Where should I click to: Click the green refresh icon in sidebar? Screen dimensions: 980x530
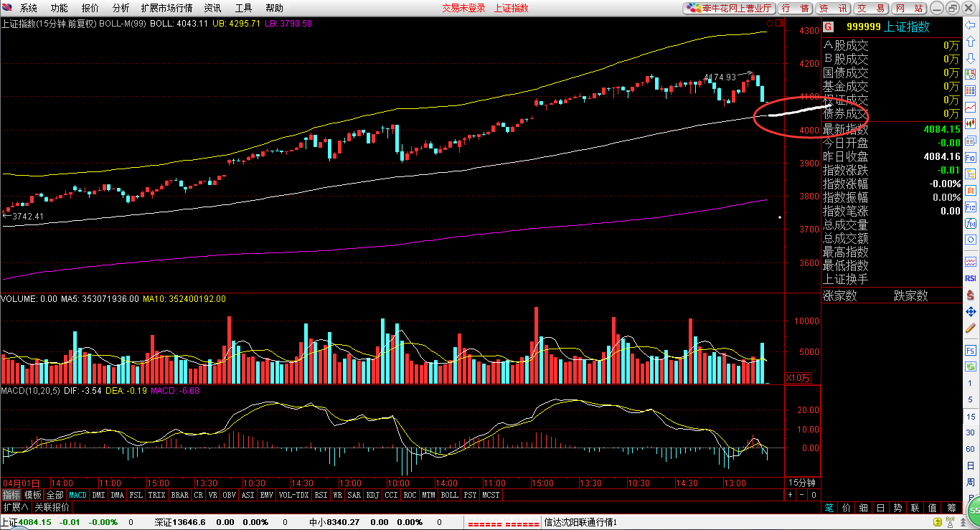971,368
